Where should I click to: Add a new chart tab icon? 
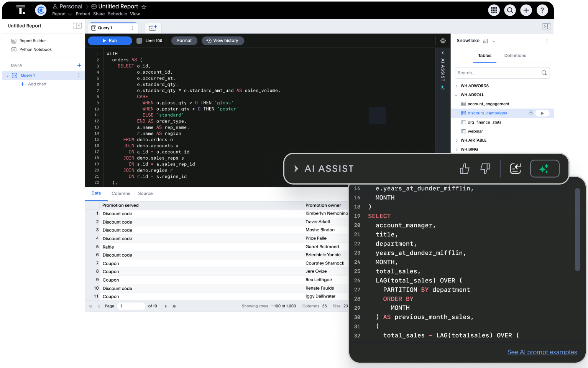153,28
